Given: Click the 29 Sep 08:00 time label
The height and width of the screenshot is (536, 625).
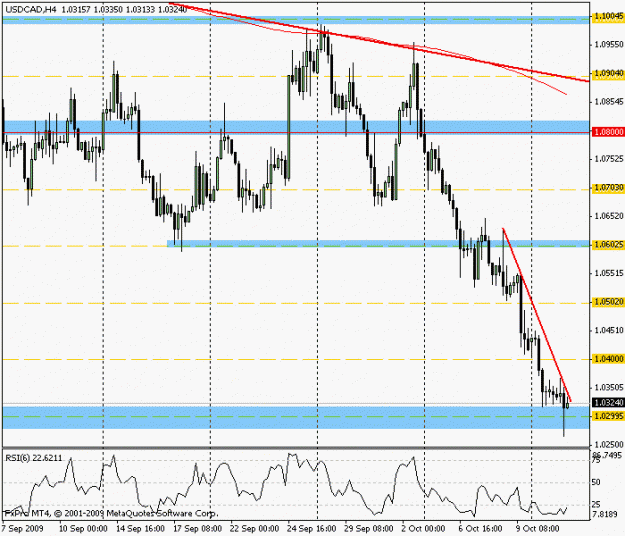Looking at the screenshot, I should coord(368,529).
